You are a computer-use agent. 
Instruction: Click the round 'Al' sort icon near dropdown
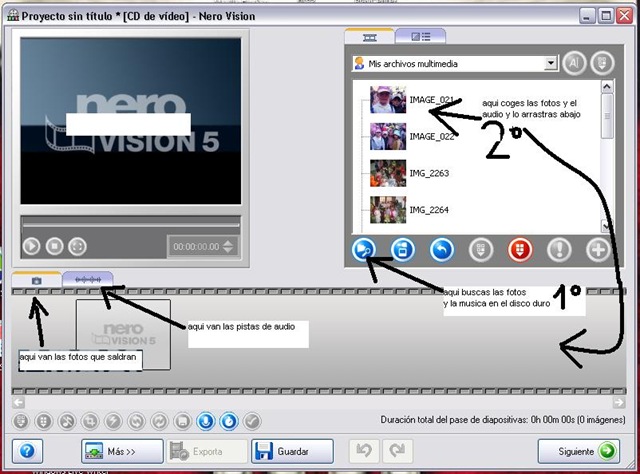(574, 63)
